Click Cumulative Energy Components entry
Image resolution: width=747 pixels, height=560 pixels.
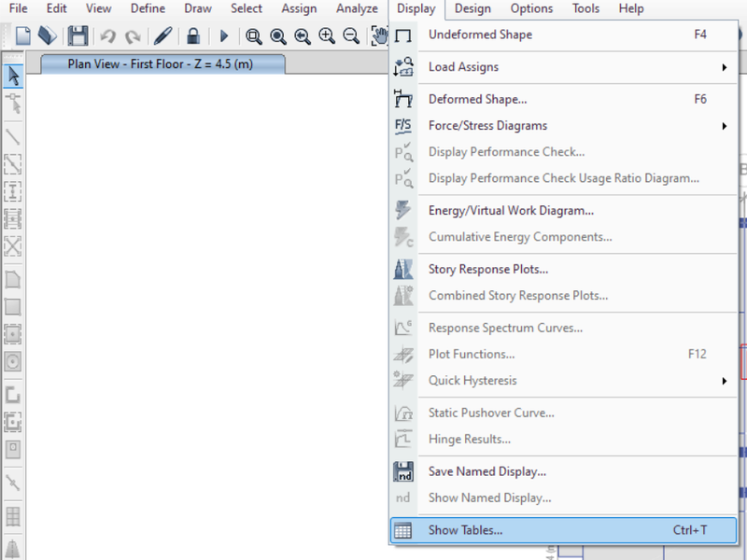point(564,237)
